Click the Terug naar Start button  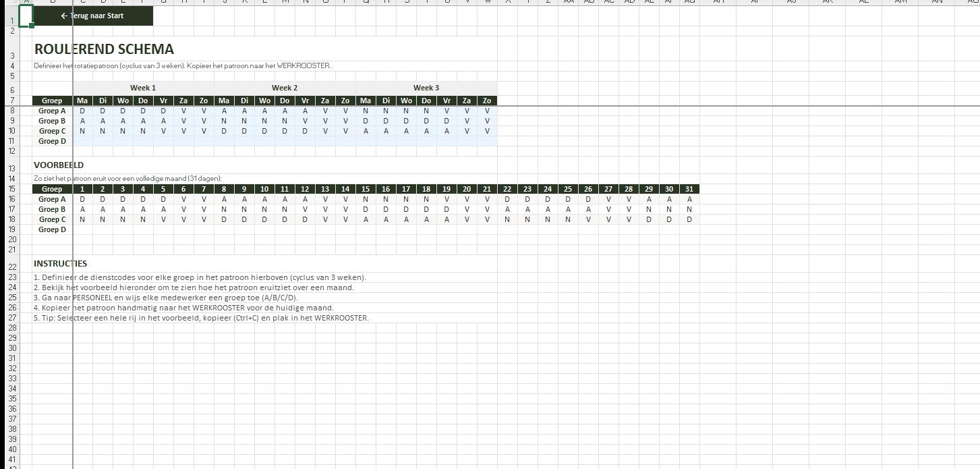click(x=92, y=16)
